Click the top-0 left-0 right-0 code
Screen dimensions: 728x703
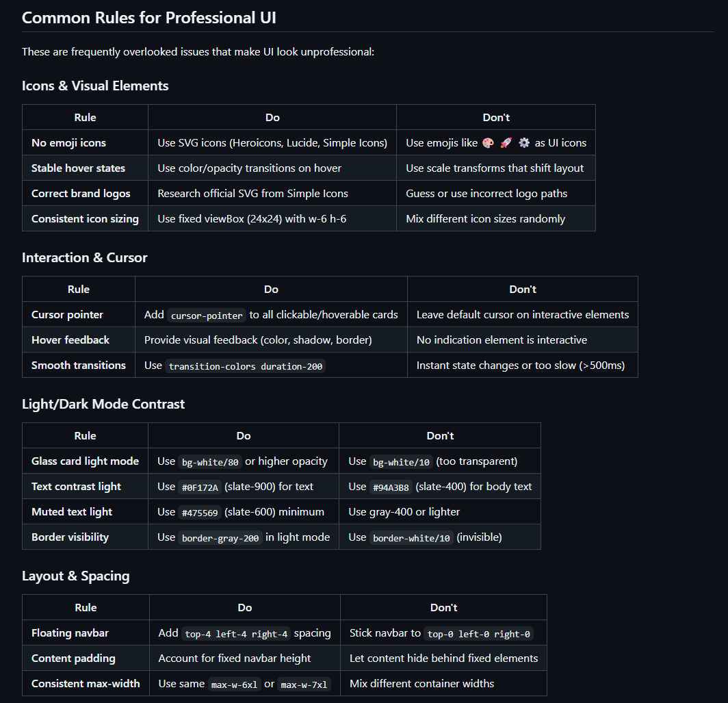[x=478, y=634]
